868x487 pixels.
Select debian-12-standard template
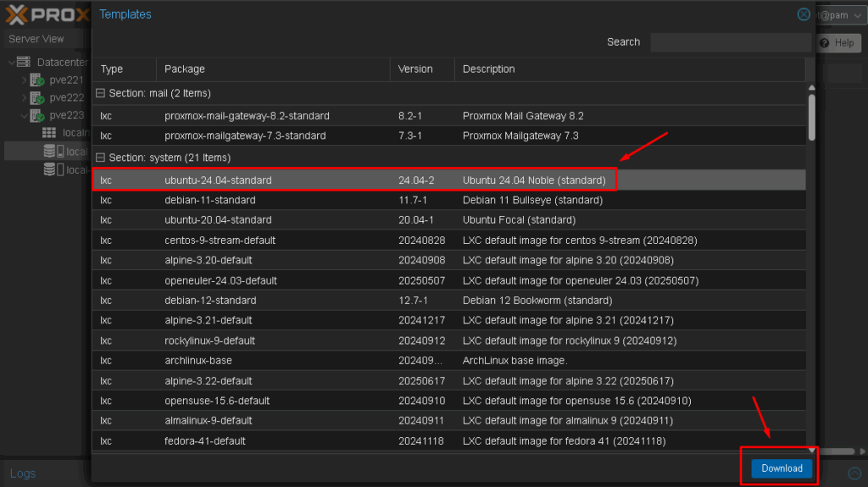pyautogui.click(x=448, y=301)
